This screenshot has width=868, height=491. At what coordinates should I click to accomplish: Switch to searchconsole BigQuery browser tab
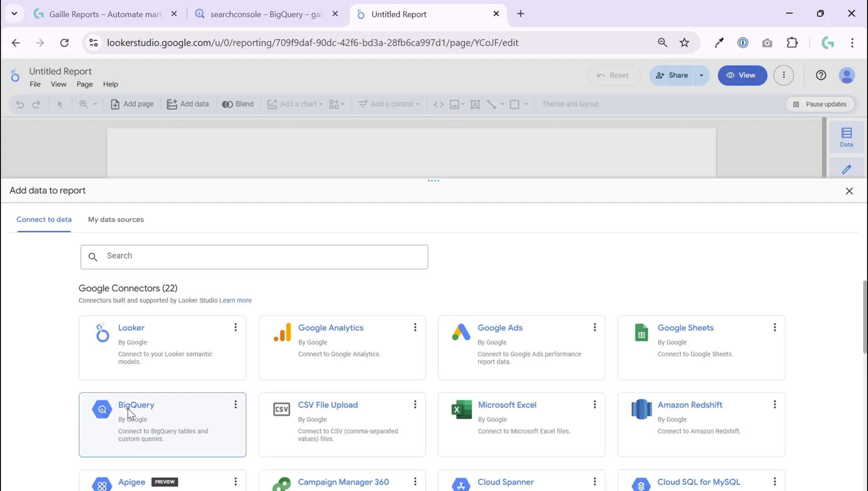tap(266, 14)
